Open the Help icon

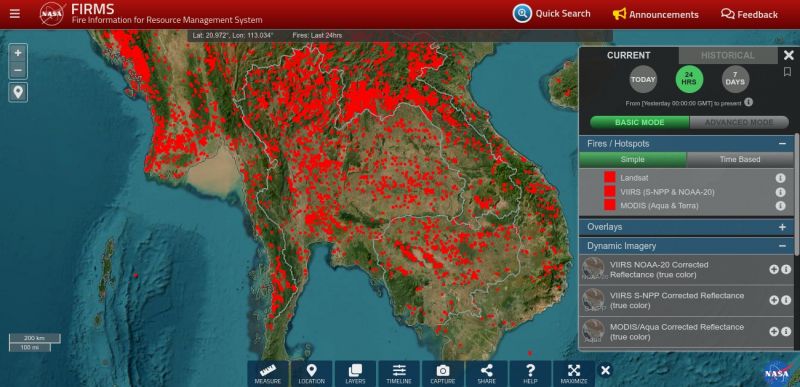point(530,373)
